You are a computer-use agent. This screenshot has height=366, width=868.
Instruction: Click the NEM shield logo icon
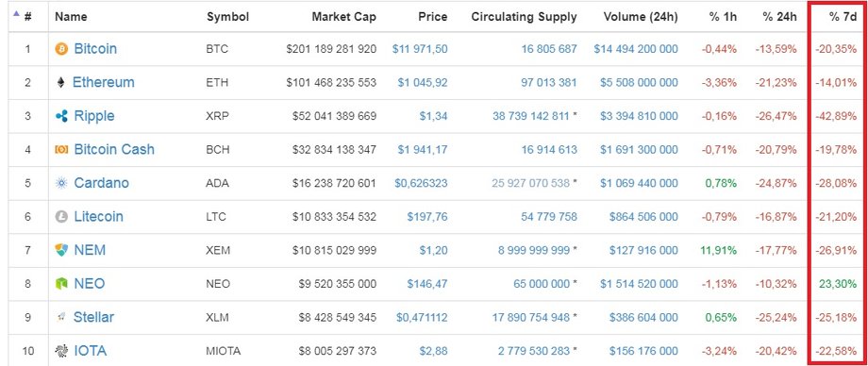[61, 250]
